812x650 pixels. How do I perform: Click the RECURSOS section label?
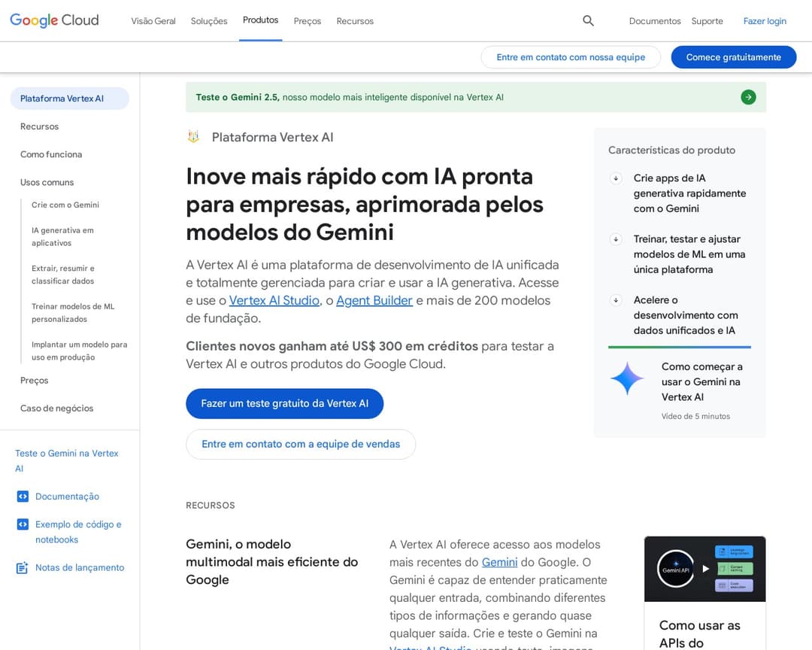(211, 506)
